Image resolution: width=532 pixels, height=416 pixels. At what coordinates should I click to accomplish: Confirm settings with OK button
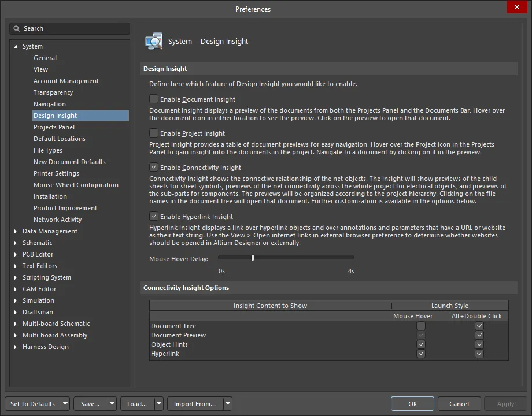pos(412,404)
